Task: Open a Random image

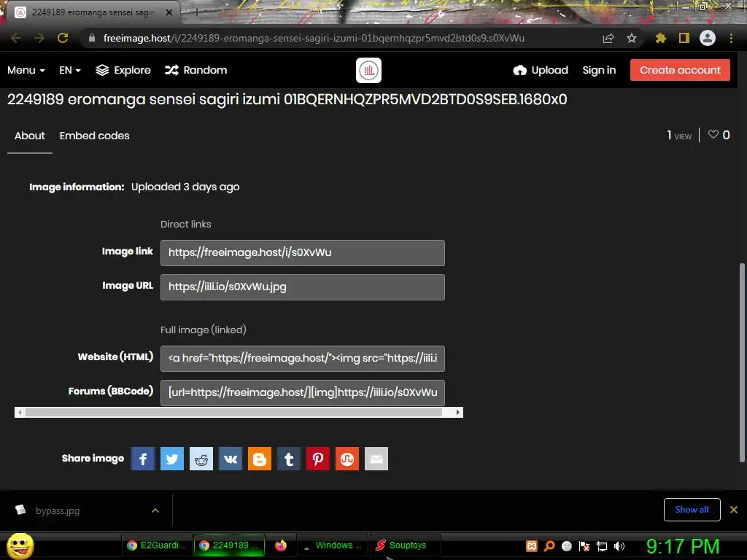Action: 196,70
